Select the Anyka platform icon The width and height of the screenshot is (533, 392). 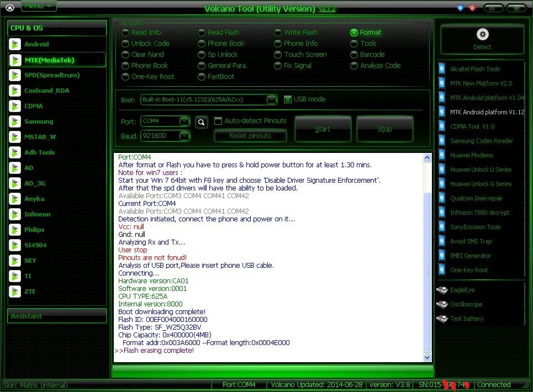pyautogui.click(x=14, y=199)
